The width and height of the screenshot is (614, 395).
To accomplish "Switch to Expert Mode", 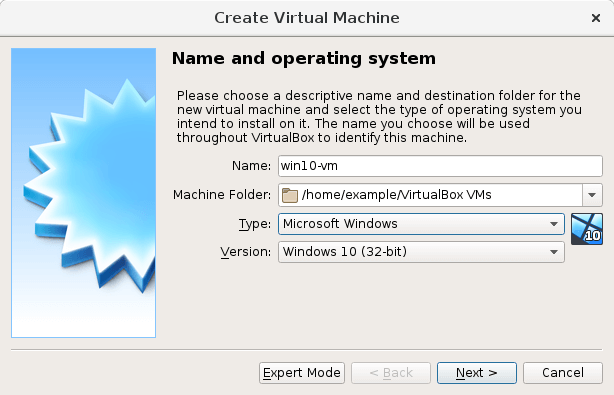I will (x=302, y=373).
